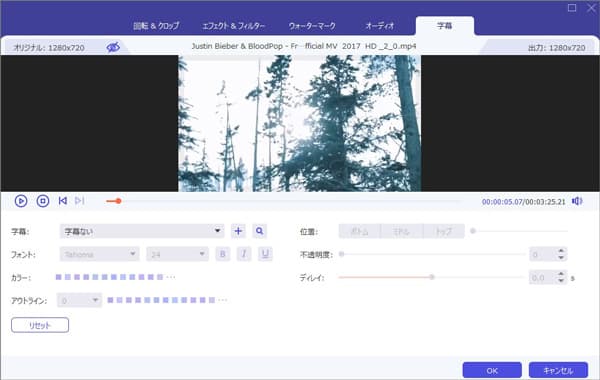Maximize the editing window

572,7
